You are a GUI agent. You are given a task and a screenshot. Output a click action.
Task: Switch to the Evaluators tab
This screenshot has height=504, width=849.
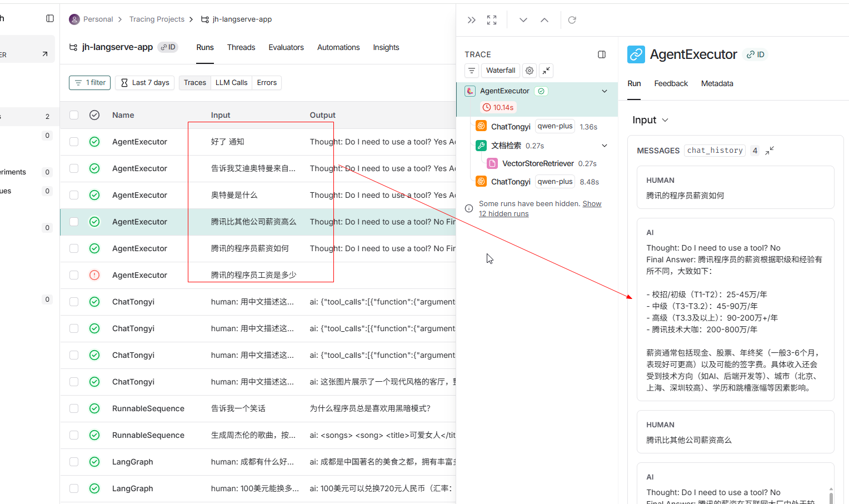286,47
